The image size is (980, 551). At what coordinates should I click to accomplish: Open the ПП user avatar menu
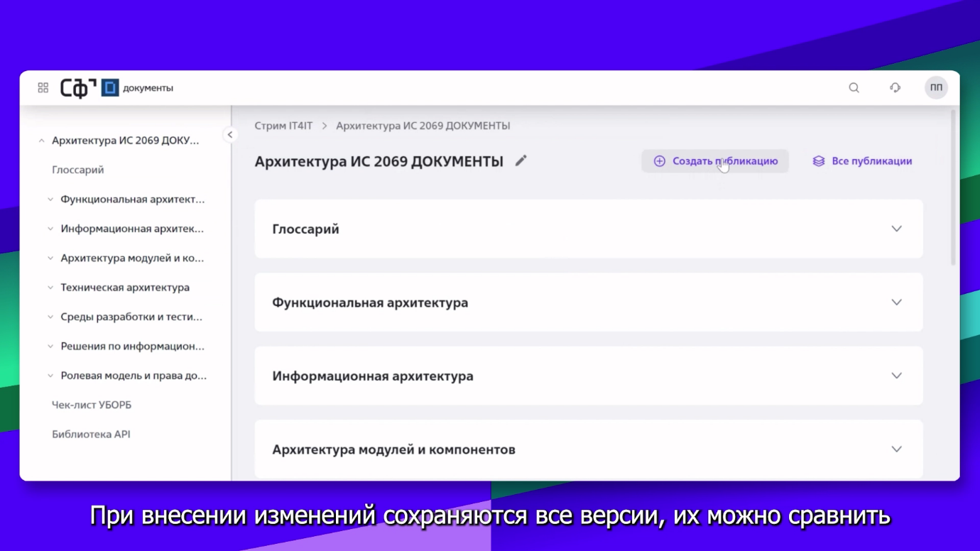coord(936,88)
